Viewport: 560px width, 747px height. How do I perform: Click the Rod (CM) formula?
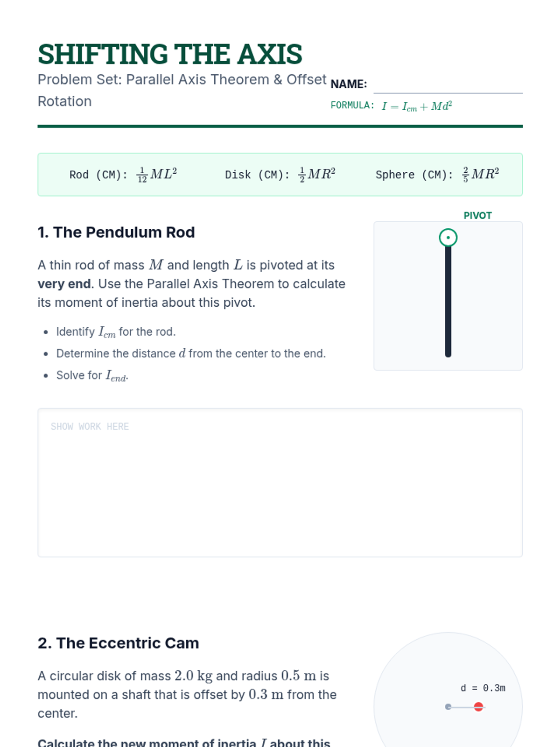(x=123, y=175)
